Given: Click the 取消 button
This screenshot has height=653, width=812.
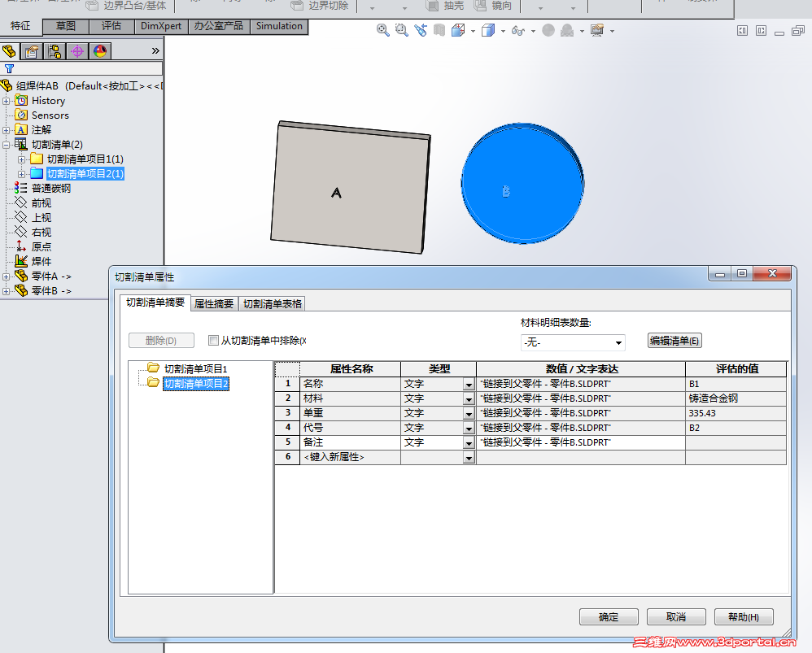Looking at the screenshot, I should pos(676,616).
